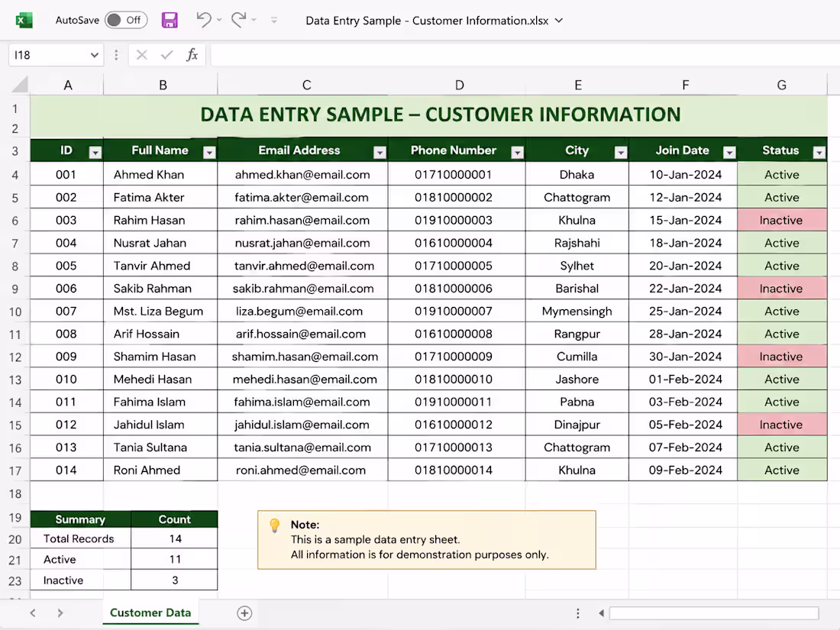Viewport: 840px width, 630px height.
Task: Select the ID 007 cell
Action: (x=67, y=312)
